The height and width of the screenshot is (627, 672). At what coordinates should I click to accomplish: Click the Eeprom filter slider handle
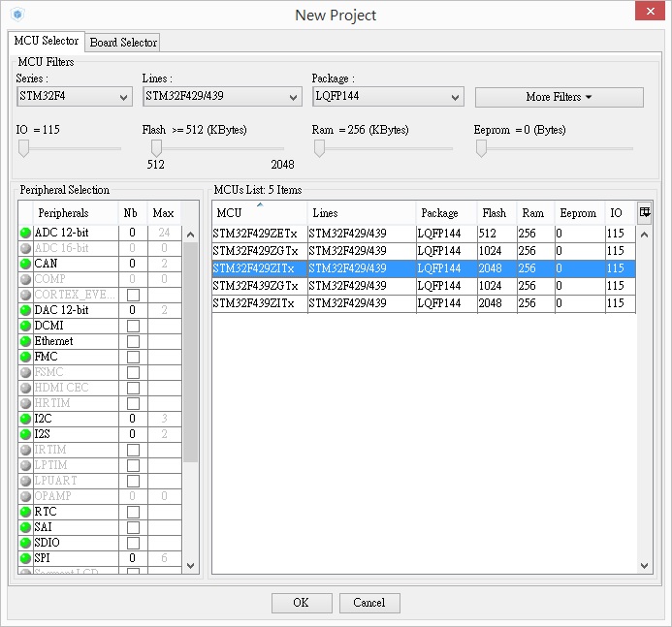[x=481, y=148]
